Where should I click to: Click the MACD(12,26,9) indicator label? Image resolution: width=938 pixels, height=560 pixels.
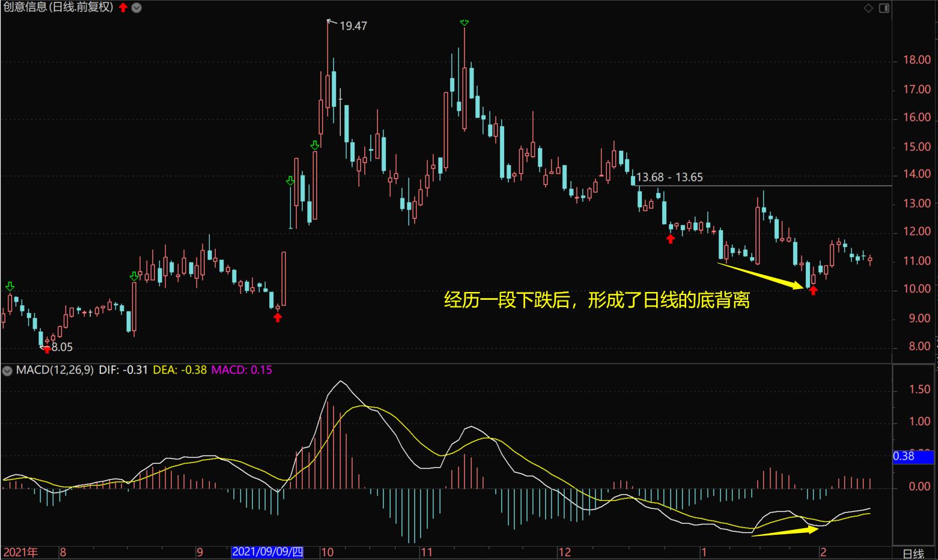(x=55, y=370)
